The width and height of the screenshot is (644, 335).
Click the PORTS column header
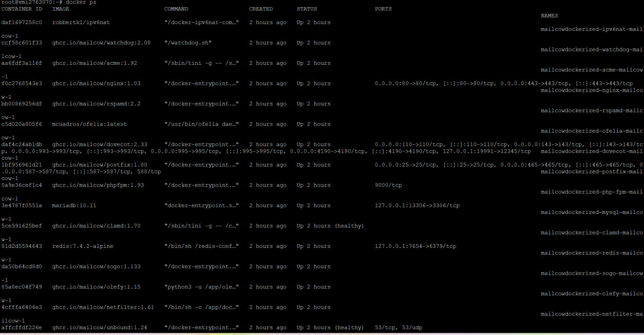(383, 9)
